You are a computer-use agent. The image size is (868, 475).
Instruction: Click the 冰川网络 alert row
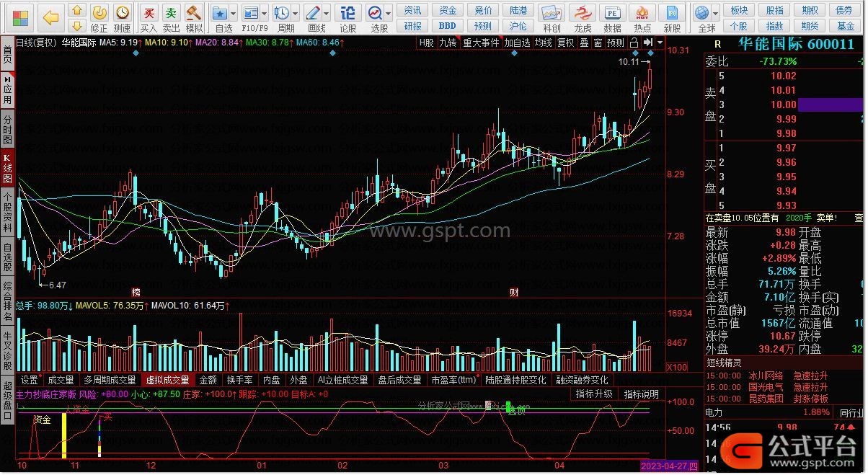coord(785,376)
